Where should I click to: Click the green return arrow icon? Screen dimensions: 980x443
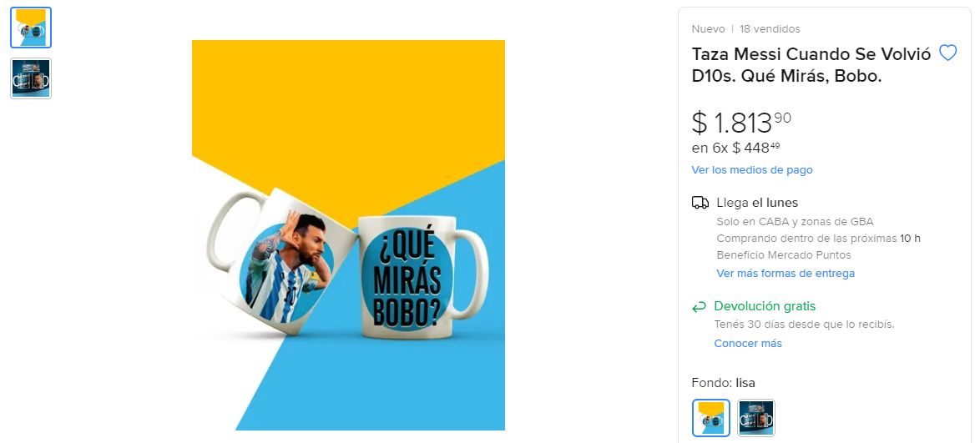(x=699, y=307)
